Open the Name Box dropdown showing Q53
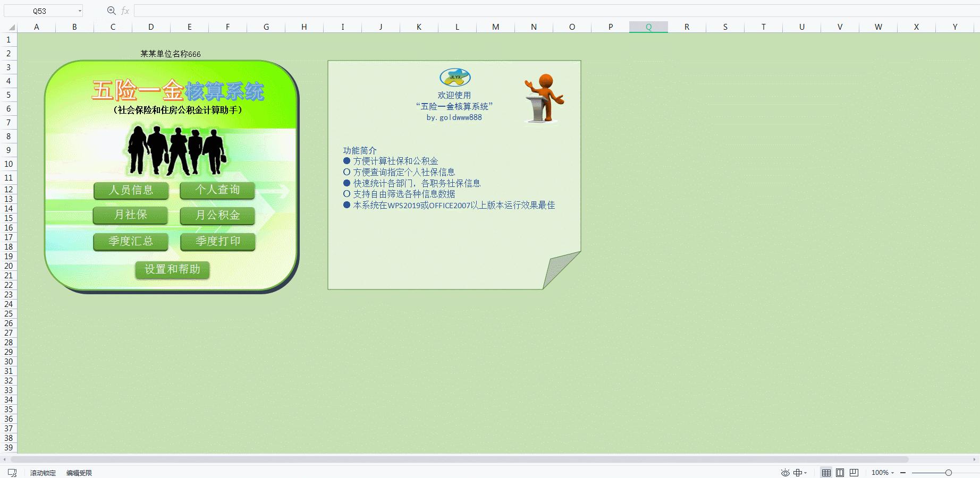The image size is (980, 478). click(x=80, y=10)
